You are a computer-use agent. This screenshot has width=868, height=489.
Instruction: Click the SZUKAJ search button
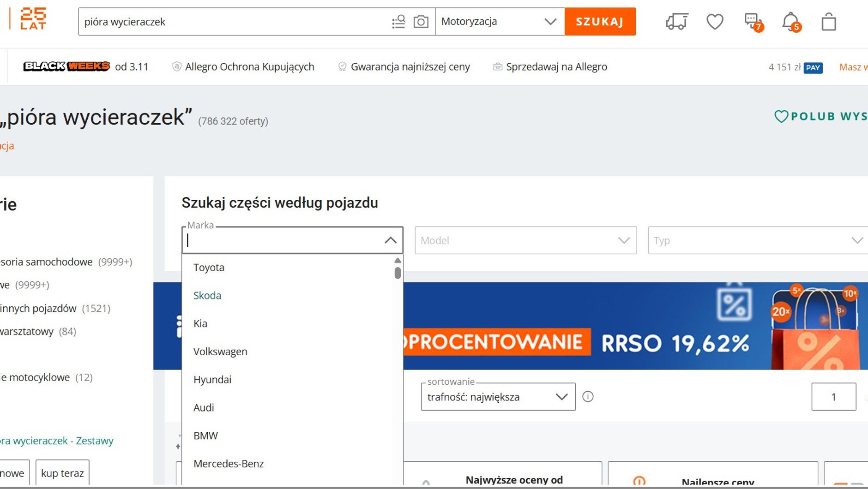pyautogui.click(x=600, y=22)
